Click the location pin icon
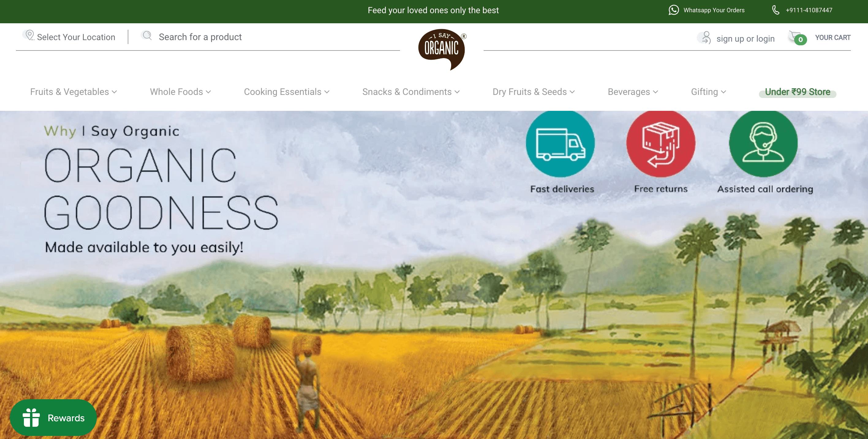The width and height of the screenshot is (868, 439). [x=29, y=35]
